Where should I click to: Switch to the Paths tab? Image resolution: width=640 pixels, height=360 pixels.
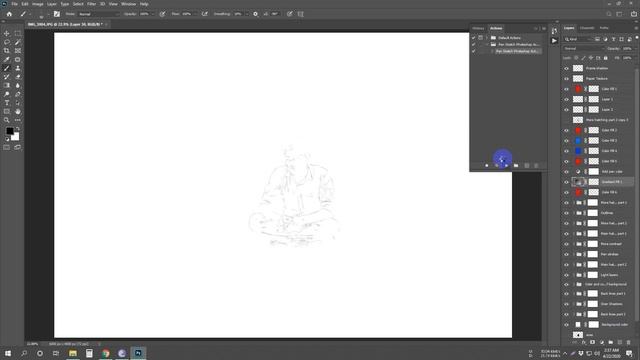pyautogui.click(x=604, y=28)
